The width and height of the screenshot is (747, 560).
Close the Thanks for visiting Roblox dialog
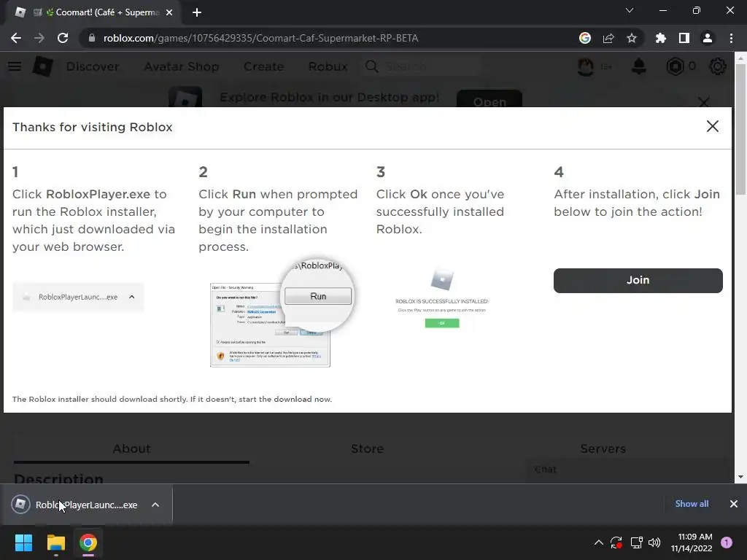pos(712,126)
